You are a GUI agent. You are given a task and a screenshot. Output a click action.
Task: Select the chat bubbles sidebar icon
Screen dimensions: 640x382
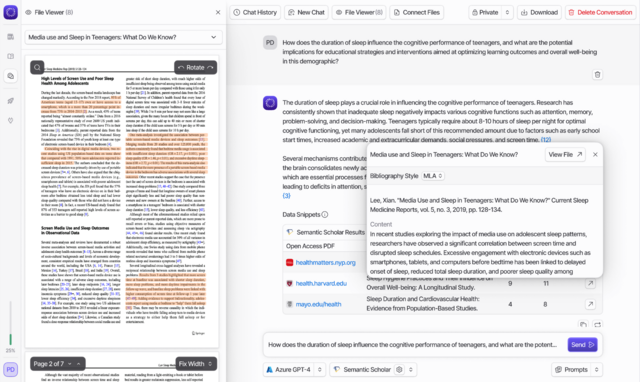coord(11,76)
